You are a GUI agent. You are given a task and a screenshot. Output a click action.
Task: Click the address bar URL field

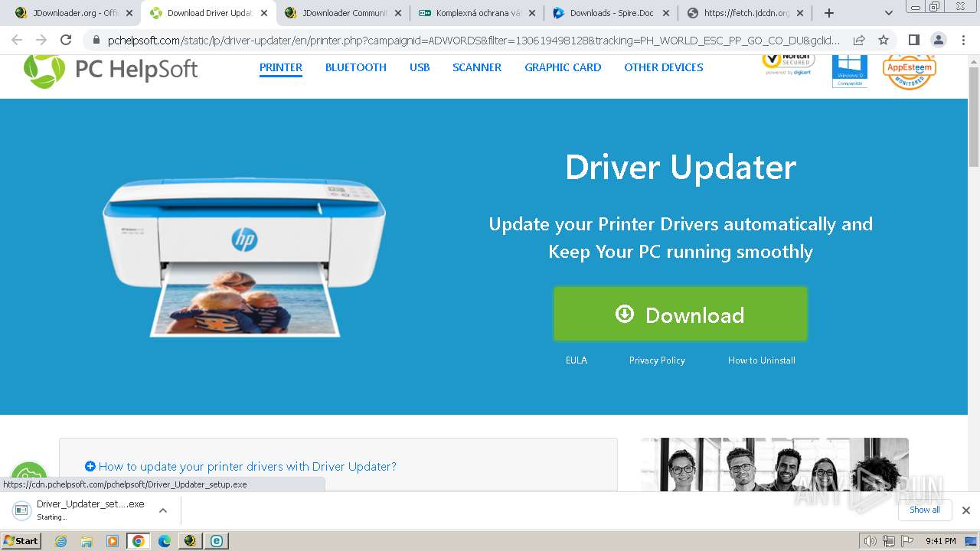(473, 40)
